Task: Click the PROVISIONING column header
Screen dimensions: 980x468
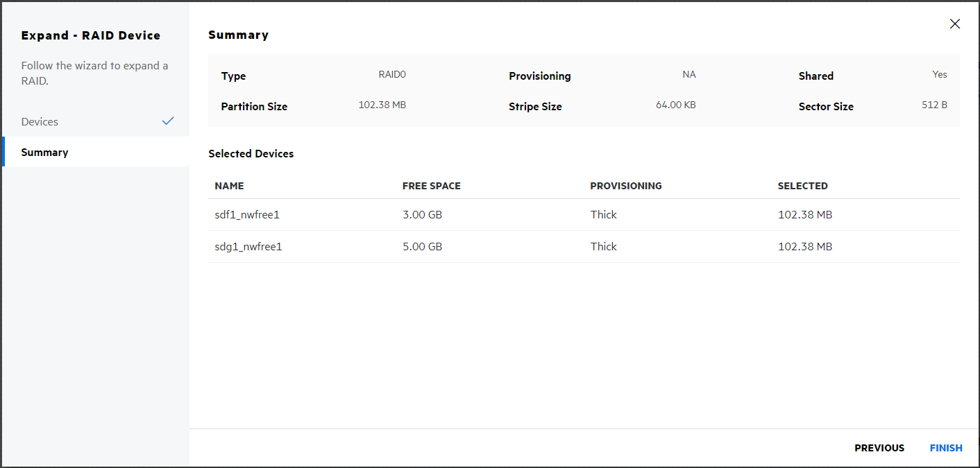Action: point(625,186)
